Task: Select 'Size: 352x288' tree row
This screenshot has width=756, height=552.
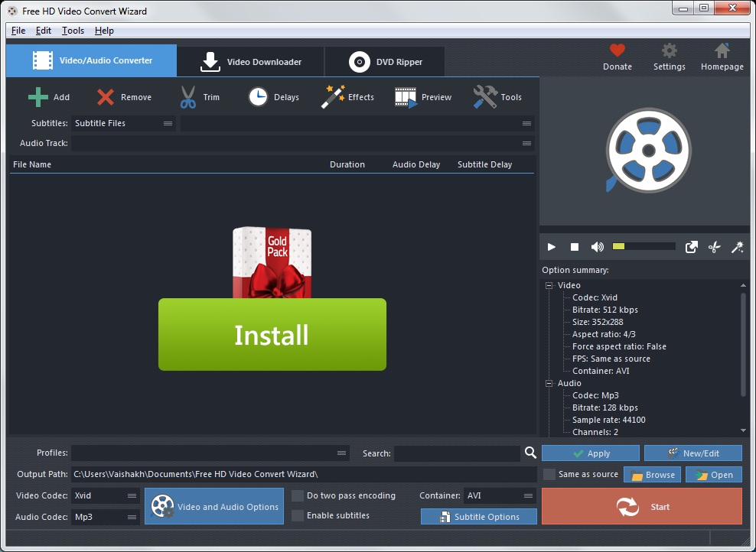Action: point(598,322)
